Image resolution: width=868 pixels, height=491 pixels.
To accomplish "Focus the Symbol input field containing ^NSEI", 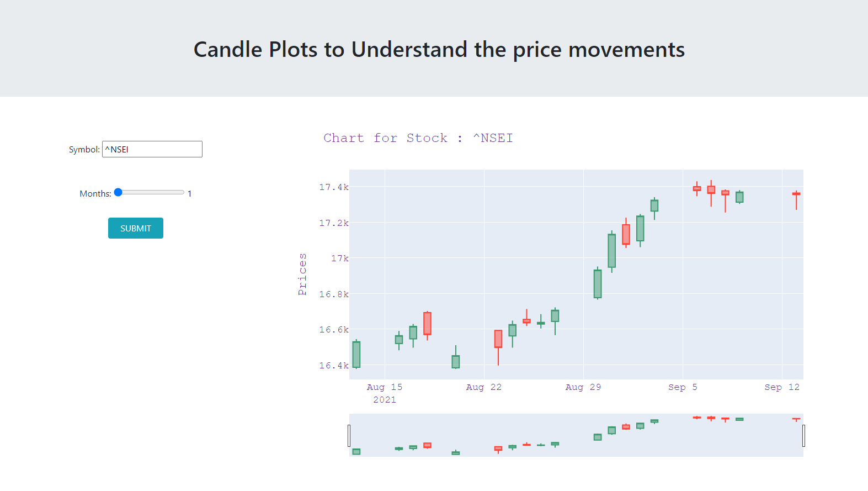I will tap(152, 149).
